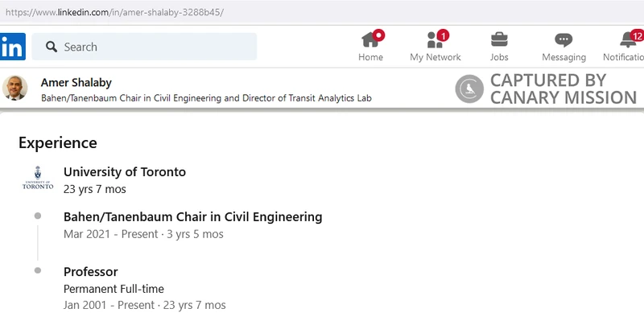The height and width of the screenshot is (329, 644).
Task: Click the browser URL address bar
Action: click(x=322, y=12)
